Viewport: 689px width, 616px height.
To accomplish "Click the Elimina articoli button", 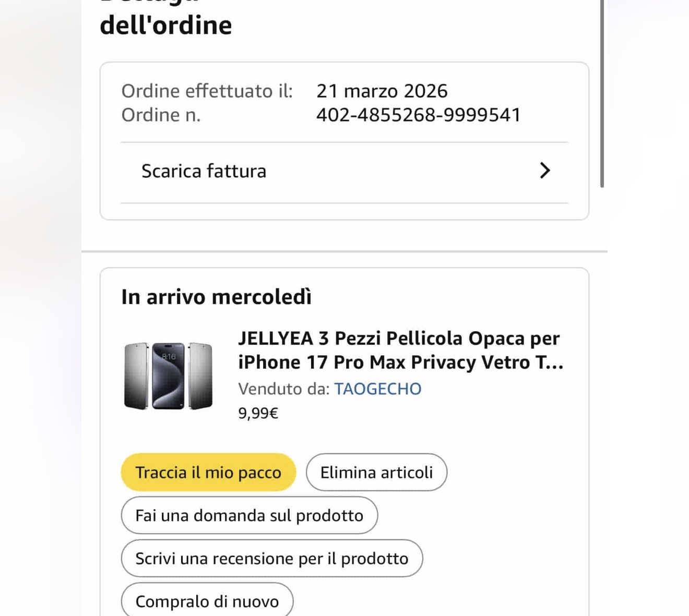I will click(x=376, y=472).
